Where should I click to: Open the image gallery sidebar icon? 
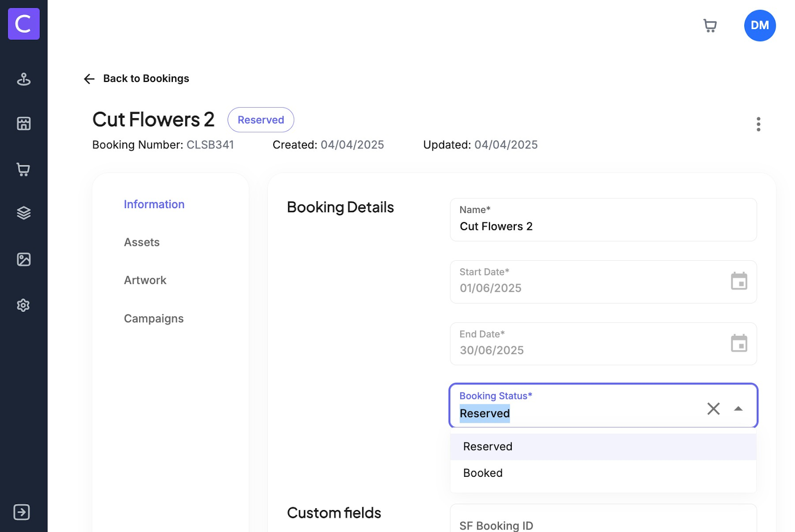click(x=23, y=259)
